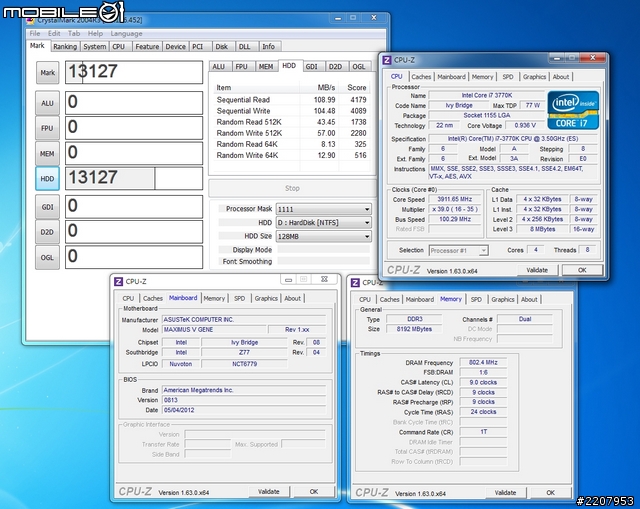Screen dimensions: 640x509
Task: Open the DLL tab
Action: tap(245, 47)
